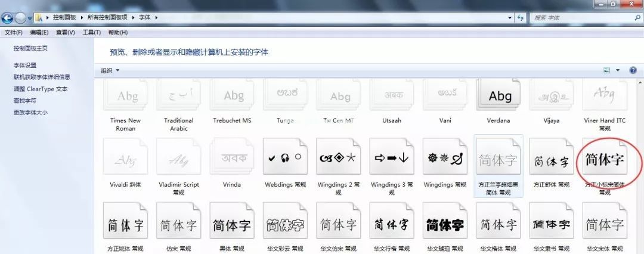
Task: Open 调整 ClearType 文本 link
Action: tap(41, 89)
